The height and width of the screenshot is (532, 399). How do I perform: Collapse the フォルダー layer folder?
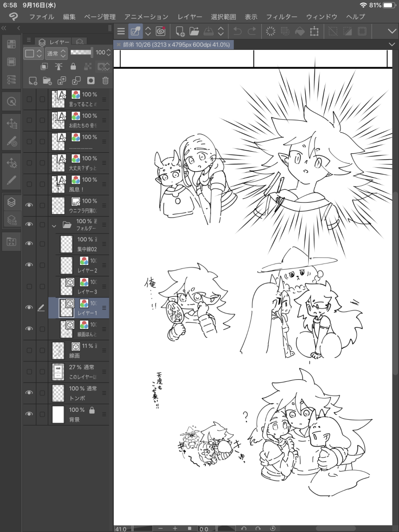click(54, 226)
